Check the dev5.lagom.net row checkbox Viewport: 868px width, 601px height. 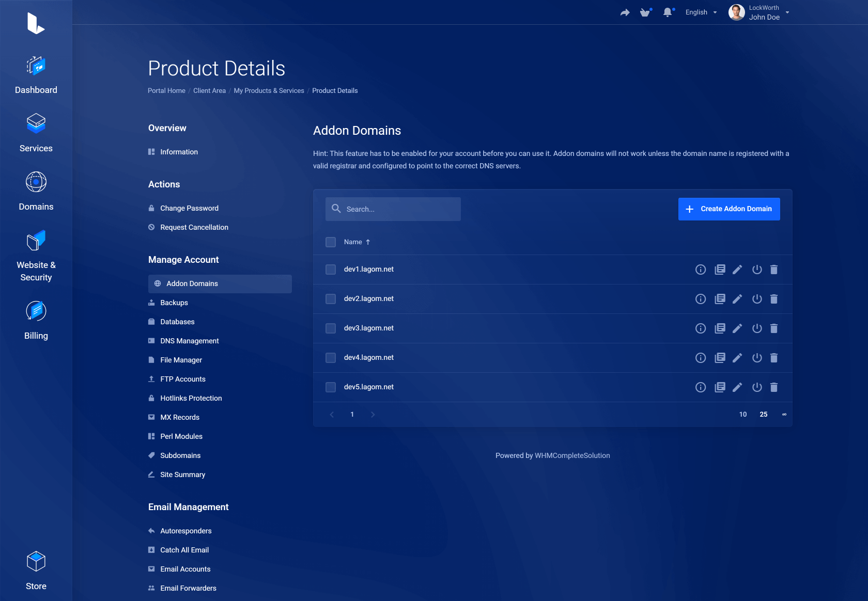pos(331,387)
